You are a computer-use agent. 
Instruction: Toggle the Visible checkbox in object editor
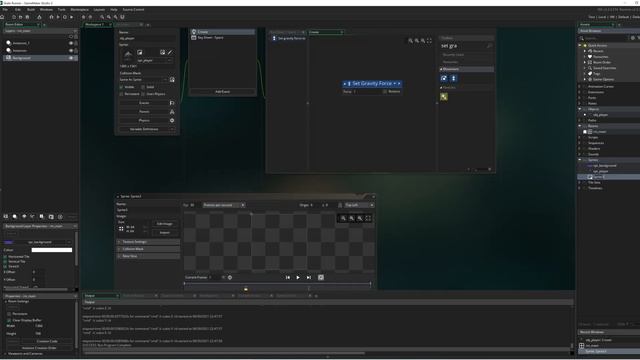coord(121,87)
